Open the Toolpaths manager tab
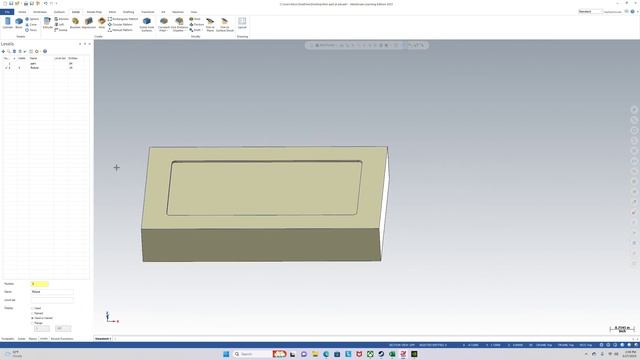Viewport: 640px width, 360px height. point(8,339)
